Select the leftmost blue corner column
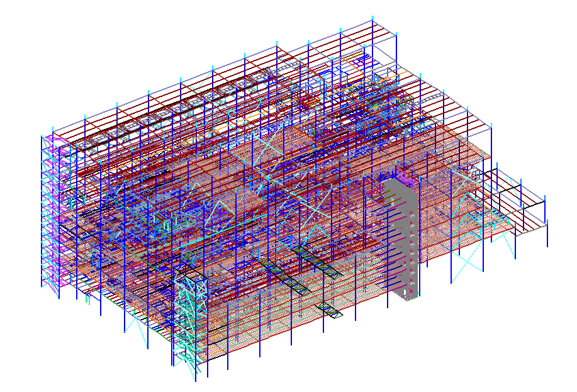Viewport: 577px width, 392px height. click(x=42, y=208)
